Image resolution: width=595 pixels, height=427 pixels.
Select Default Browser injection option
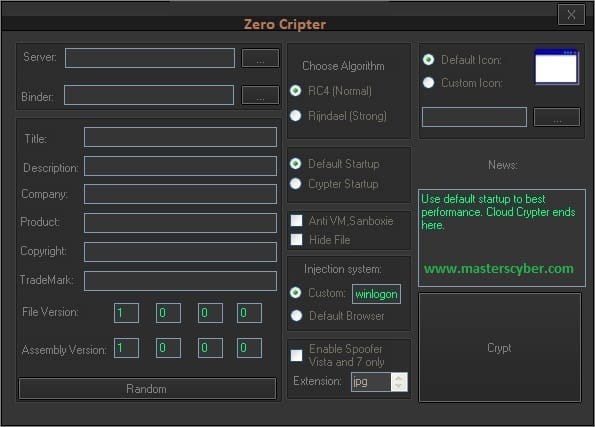pyautogui.click(x=296, y=315)
